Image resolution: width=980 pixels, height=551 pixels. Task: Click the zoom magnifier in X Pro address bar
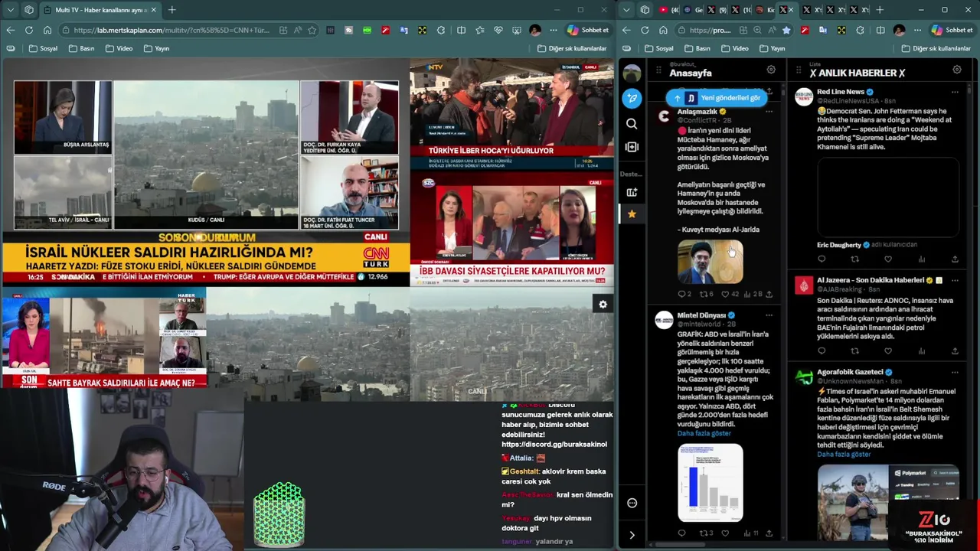click(757, 30)
